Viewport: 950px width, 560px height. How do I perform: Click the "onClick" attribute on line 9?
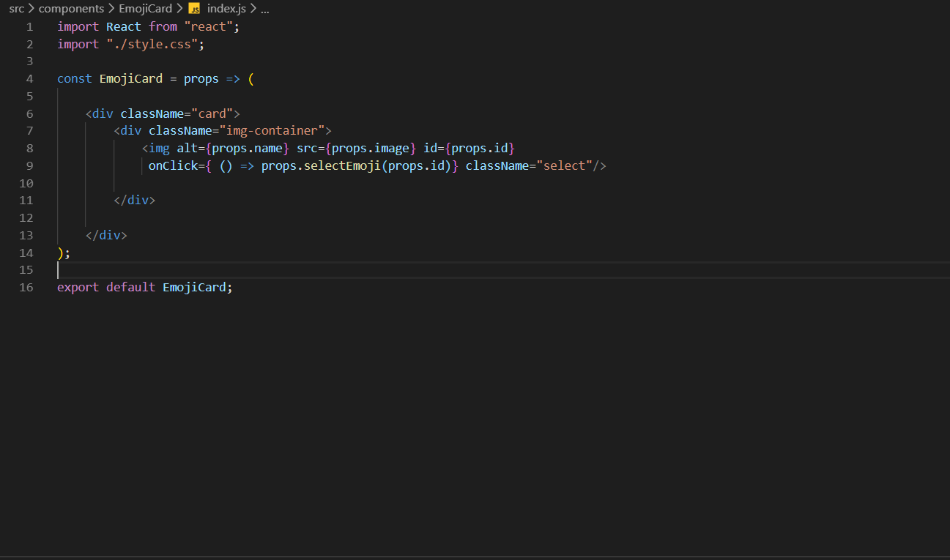coord(173,165)
